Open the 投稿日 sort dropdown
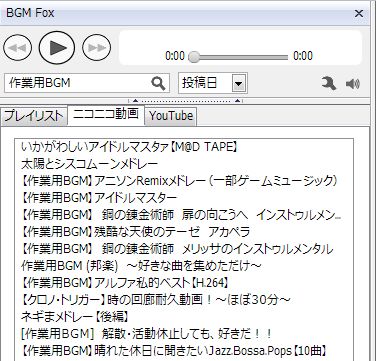The image size is (376, 361). click(x=213, y=83)
